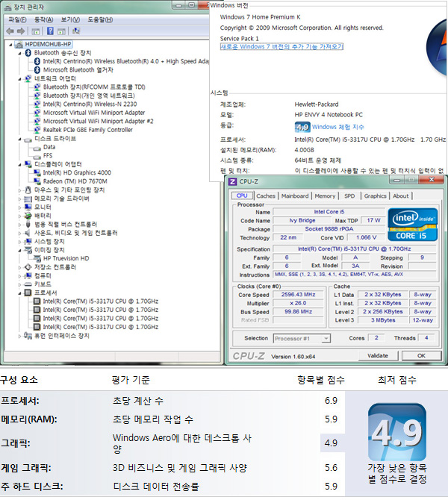The image size is (448, 500).
Task: Select the last i5-3317U processor entry
Action: click(x=101, y=327)
